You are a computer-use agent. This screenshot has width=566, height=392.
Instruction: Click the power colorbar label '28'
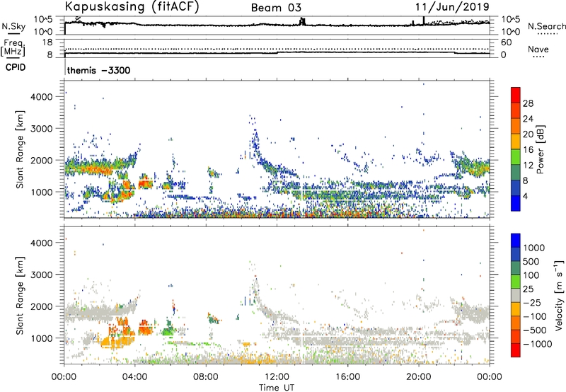click(528, 103)
